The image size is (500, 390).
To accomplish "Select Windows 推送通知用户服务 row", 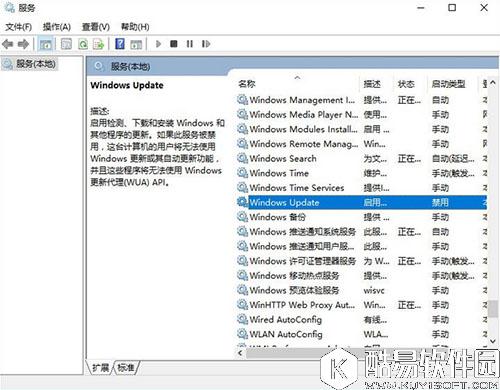I will click(362, 246).
